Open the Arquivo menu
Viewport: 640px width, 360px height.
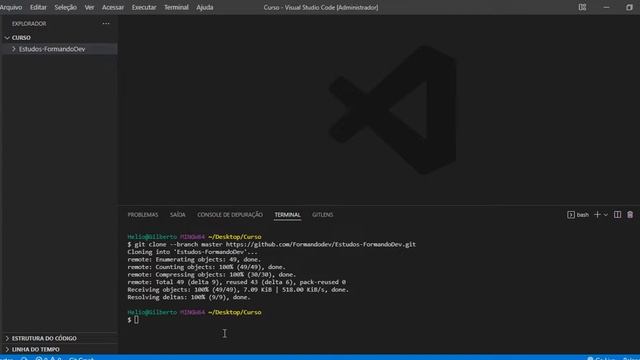coord(11,7)
